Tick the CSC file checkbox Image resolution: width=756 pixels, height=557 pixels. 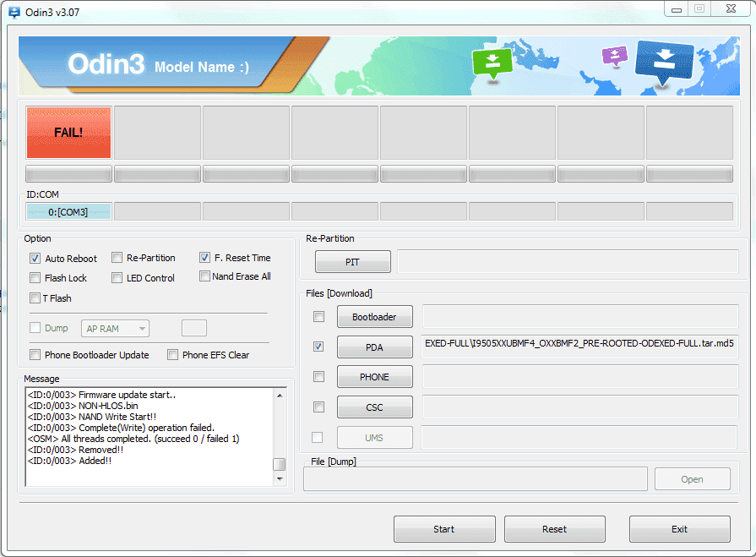[318, 407]
